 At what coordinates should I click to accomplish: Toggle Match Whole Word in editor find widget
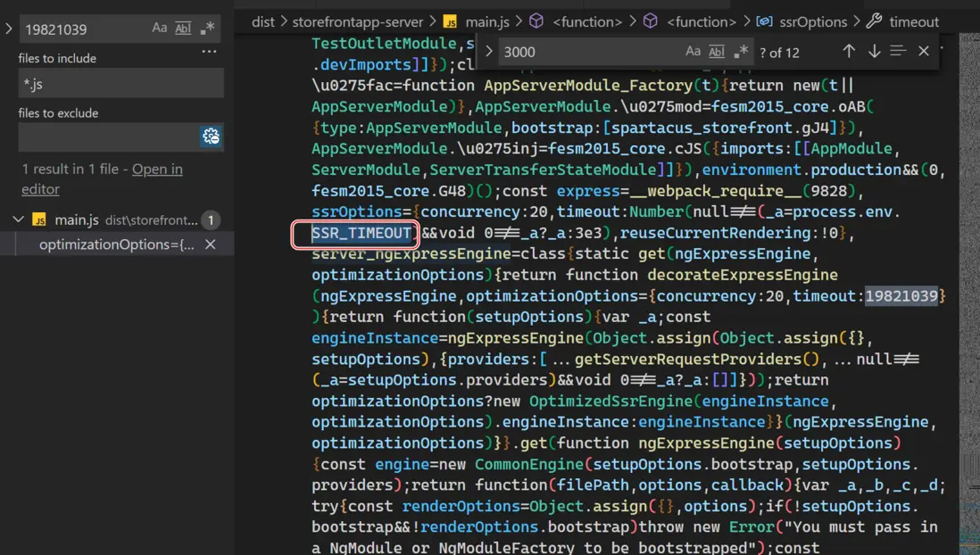(716, 51)
